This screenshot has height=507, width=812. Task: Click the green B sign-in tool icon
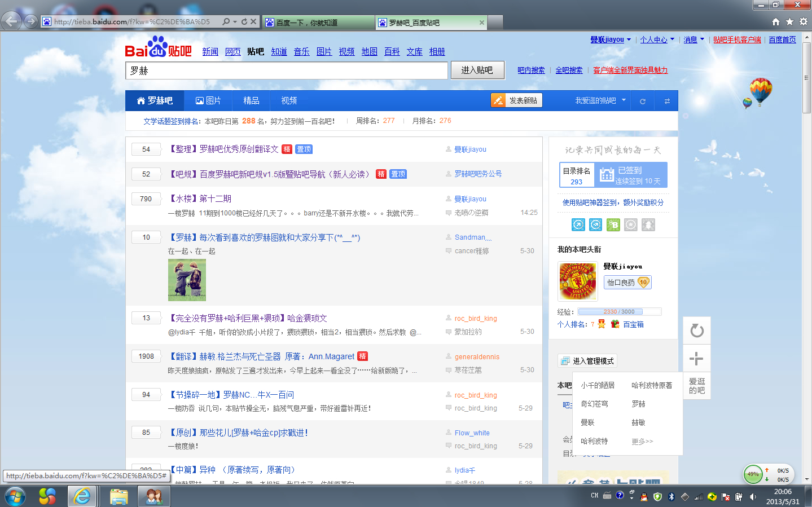(613, 224)
